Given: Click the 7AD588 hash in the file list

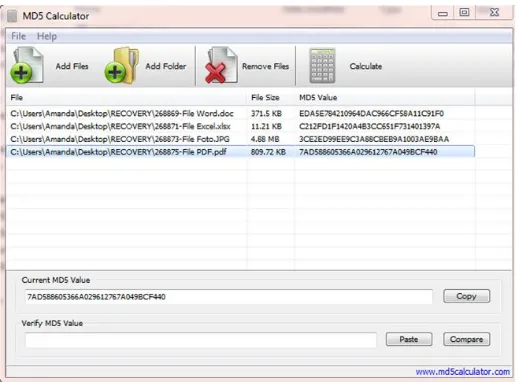Looking at the screenshot, I should tap(368, 152).
